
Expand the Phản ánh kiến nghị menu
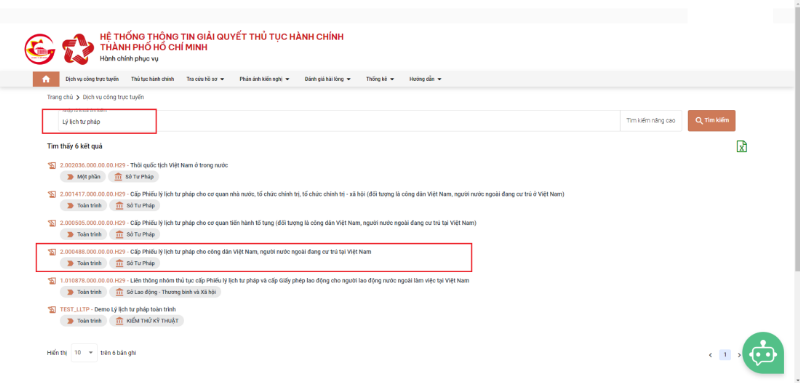(x=264, y=79)
